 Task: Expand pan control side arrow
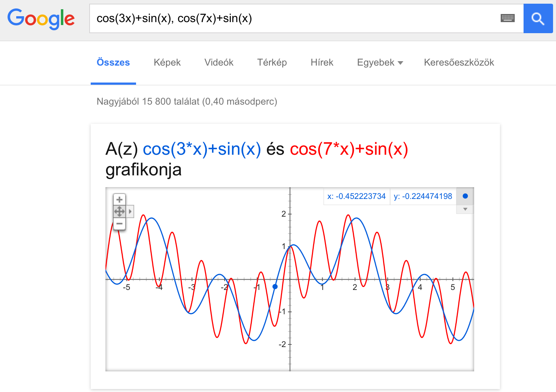coord(130,211)
